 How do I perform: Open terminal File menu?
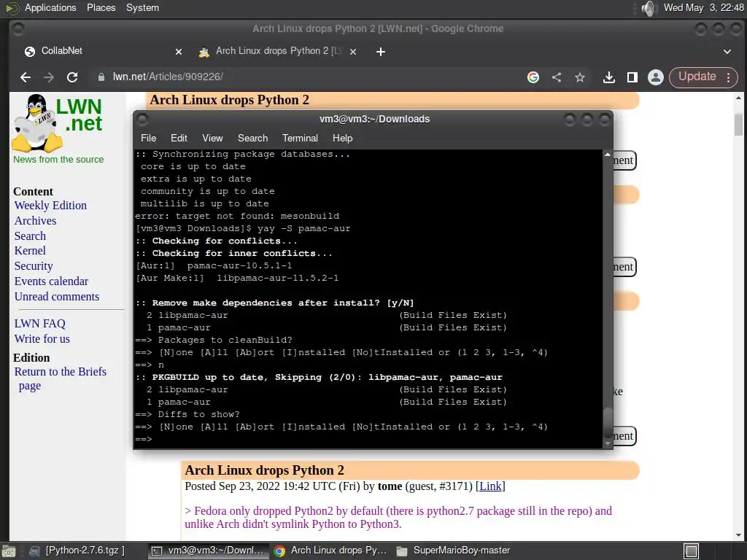[x=148, y=138]
